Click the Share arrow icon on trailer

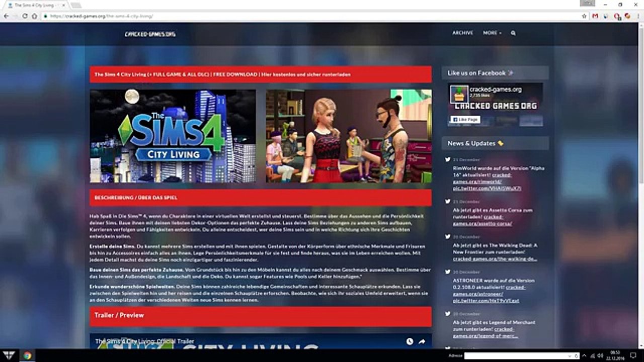[422, 341]
